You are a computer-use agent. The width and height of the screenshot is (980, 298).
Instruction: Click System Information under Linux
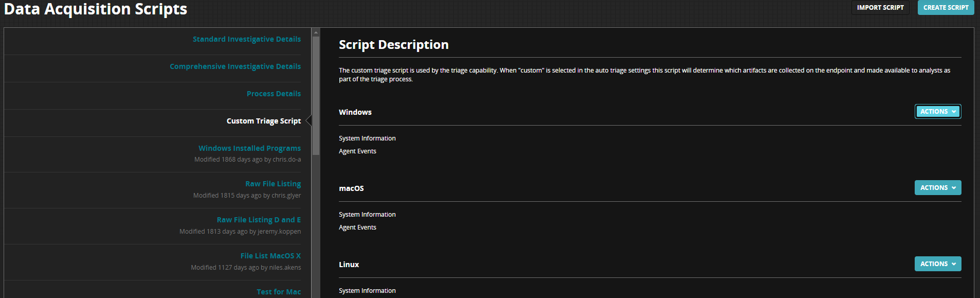pyautogui.click(x=367, y=291)
